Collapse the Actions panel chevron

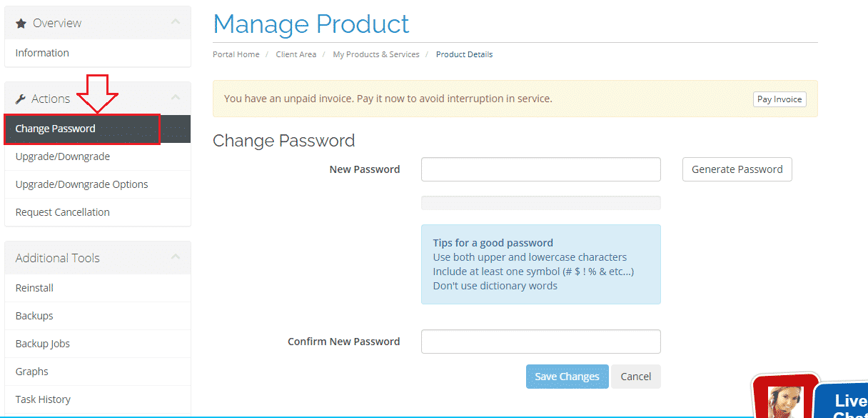176,98
